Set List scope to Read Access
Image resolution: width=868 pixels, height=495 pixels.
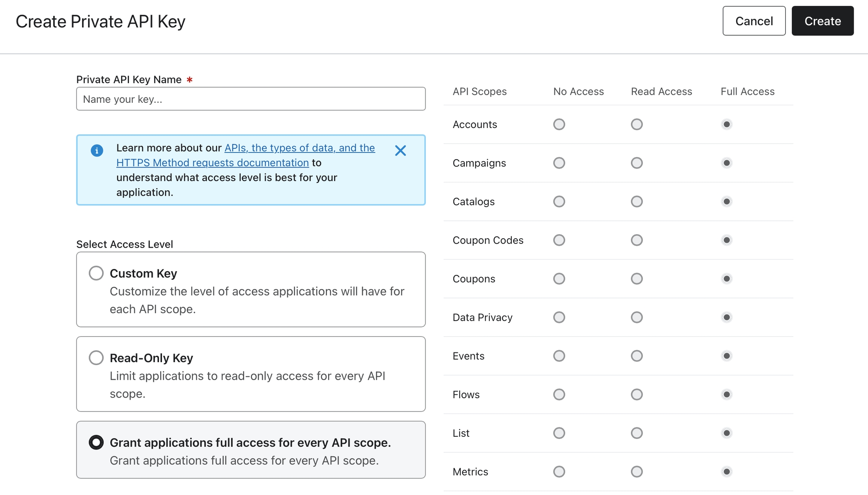637,433
